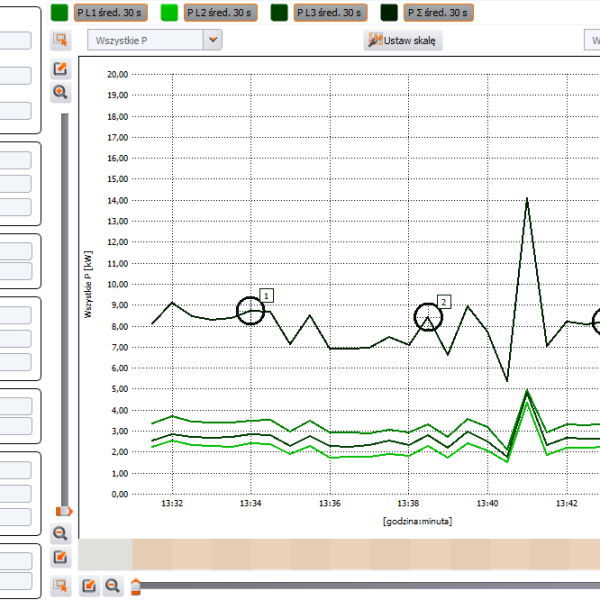Click the vertical zoom-out magnifier icon
This screenshot has width=600, height=600.
click(60, 534)
